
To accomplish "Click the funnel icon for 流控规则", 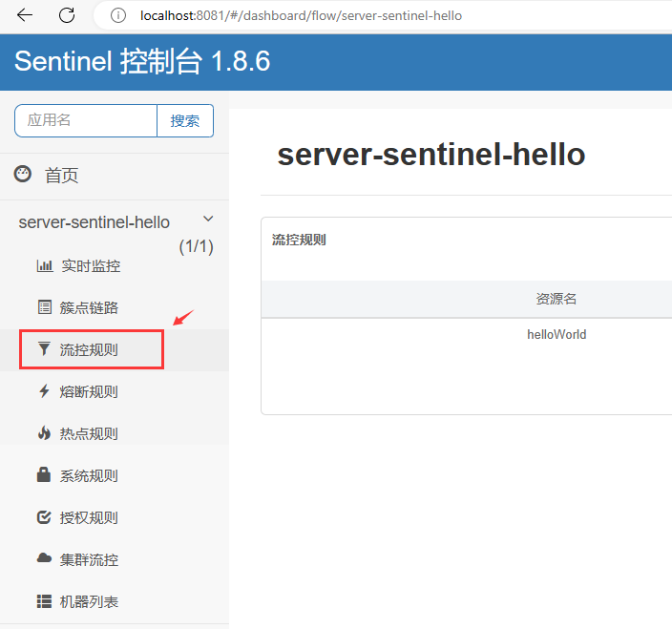I will (x=44, y=348).
